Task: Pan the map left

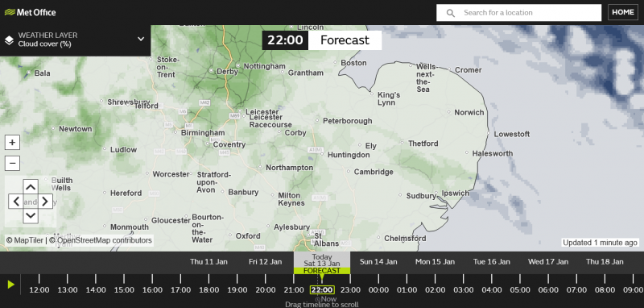Action: 16,202
